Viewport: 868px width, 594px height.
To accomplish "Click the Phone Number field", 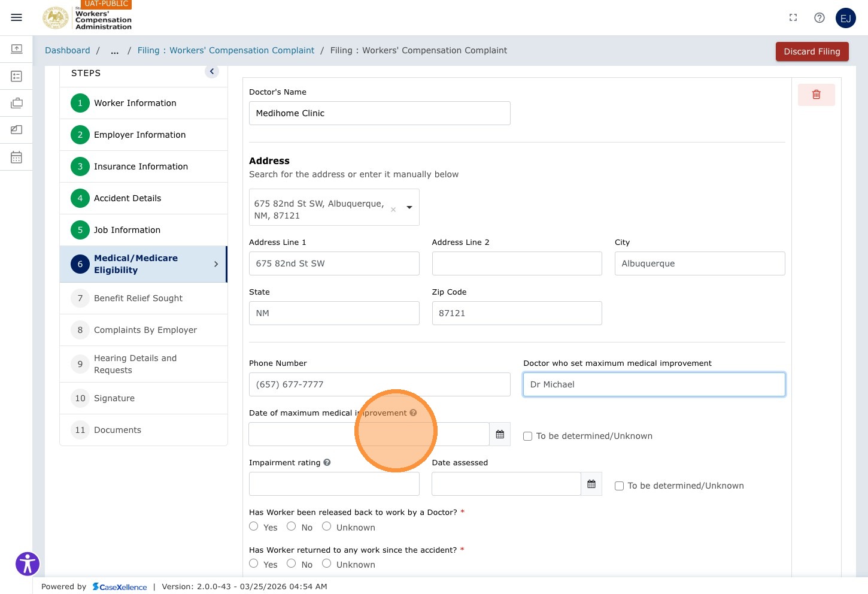I will pos(380,384).
